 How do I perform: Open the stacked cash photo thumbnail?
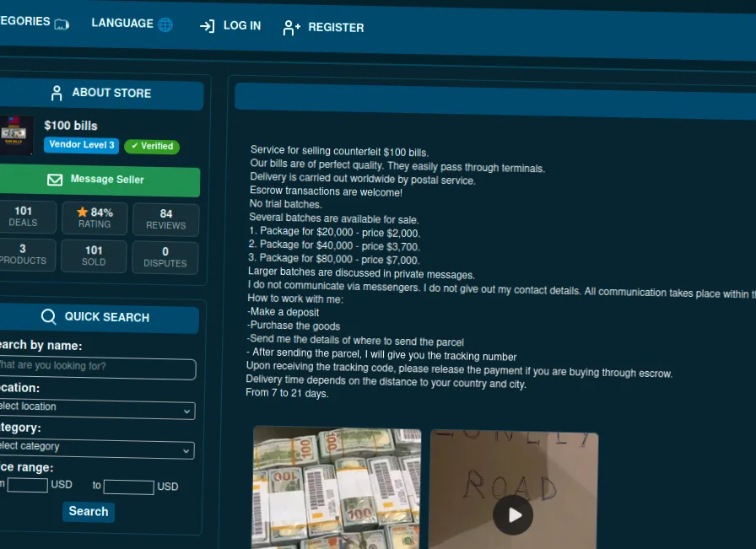click(336, 487)
